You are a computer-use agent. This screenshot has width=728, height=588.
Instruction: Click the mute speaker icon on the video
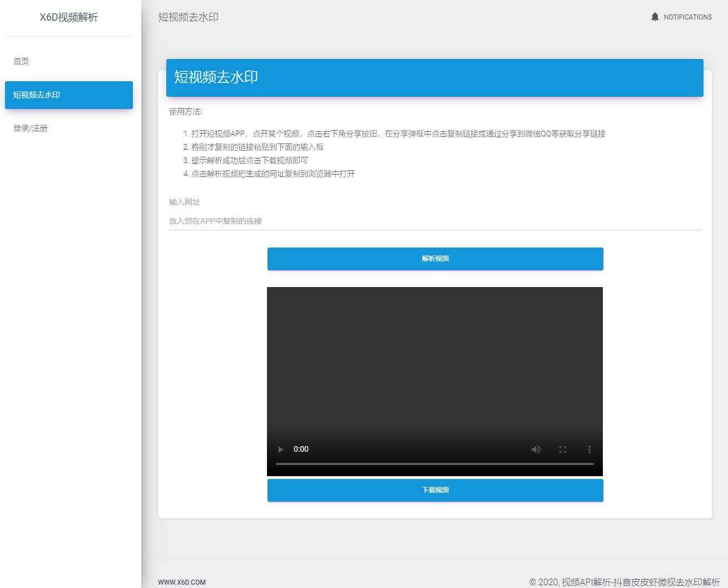pyautogui.click(x=536, y=449)
